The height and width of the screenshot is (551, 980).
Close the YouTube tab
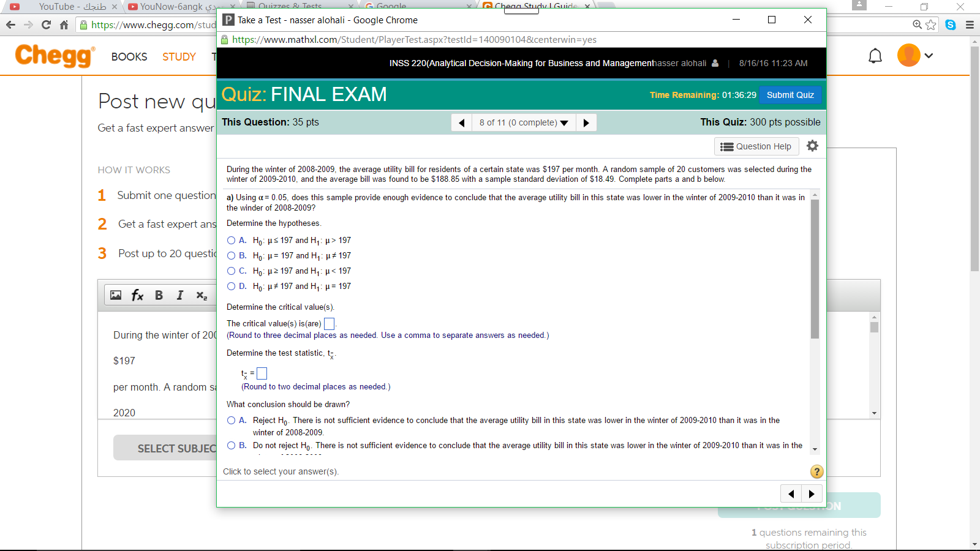click(x=115, y=7)
